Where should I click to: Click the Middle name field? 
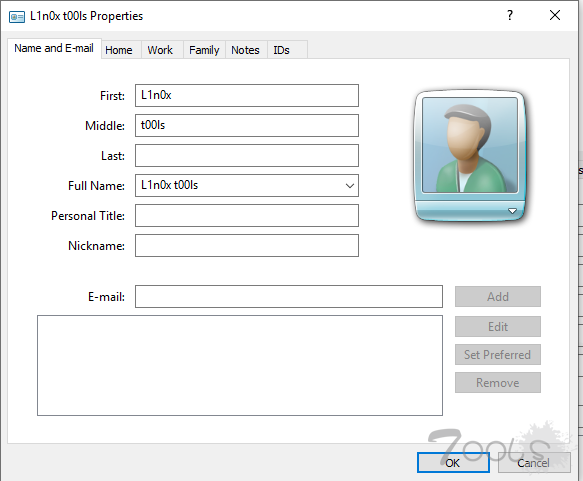(x=247, y=126)
